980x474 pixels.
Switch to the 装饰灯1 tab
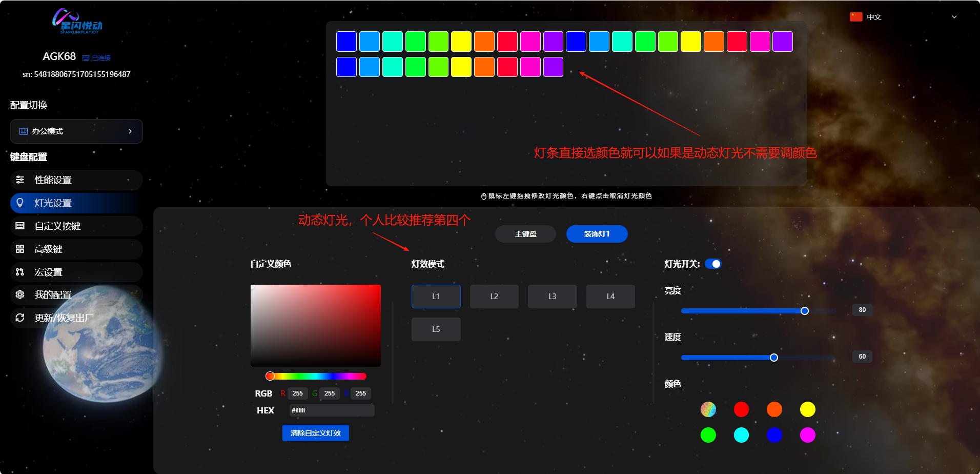point(597,234)
